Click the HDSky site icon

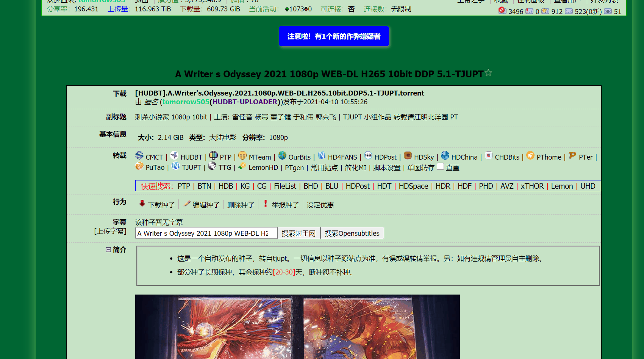pos(408,155)
